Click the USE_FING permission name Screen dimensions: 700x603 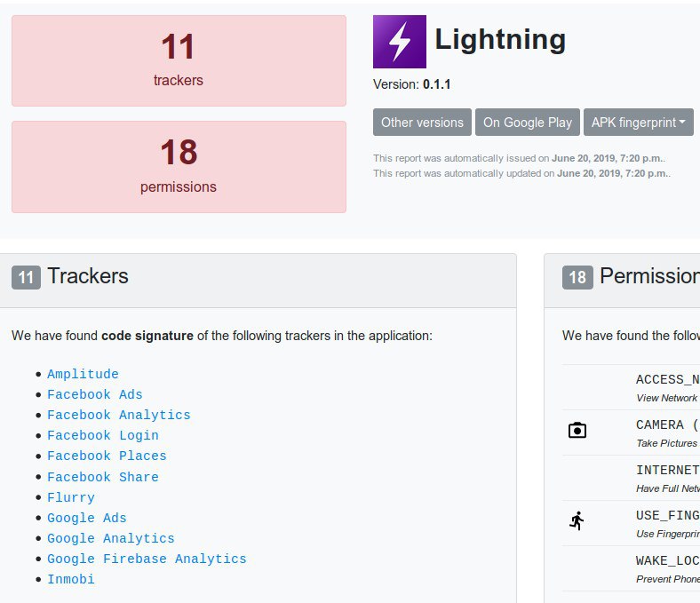point(668,515)
